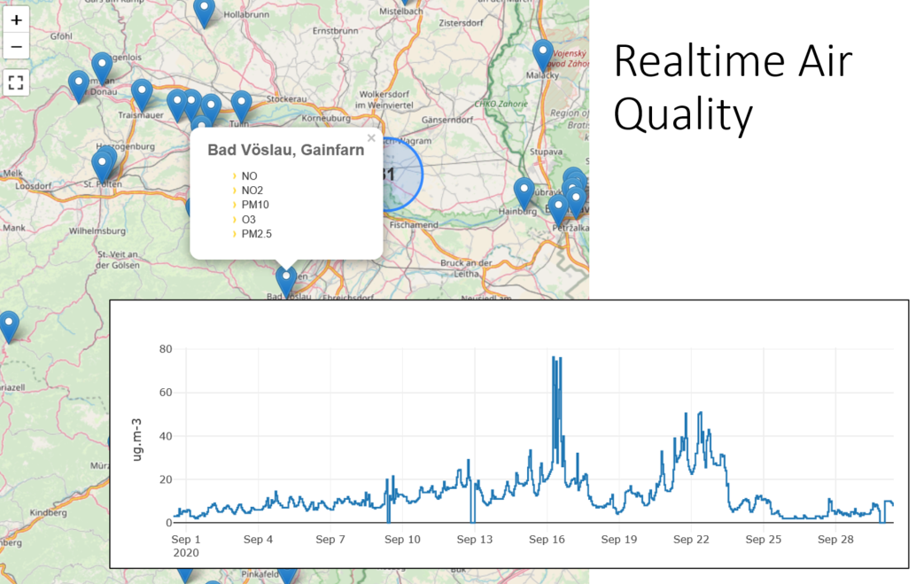Select the NO2 pollutant entry

pyautogui.click(x=252, y=191)
